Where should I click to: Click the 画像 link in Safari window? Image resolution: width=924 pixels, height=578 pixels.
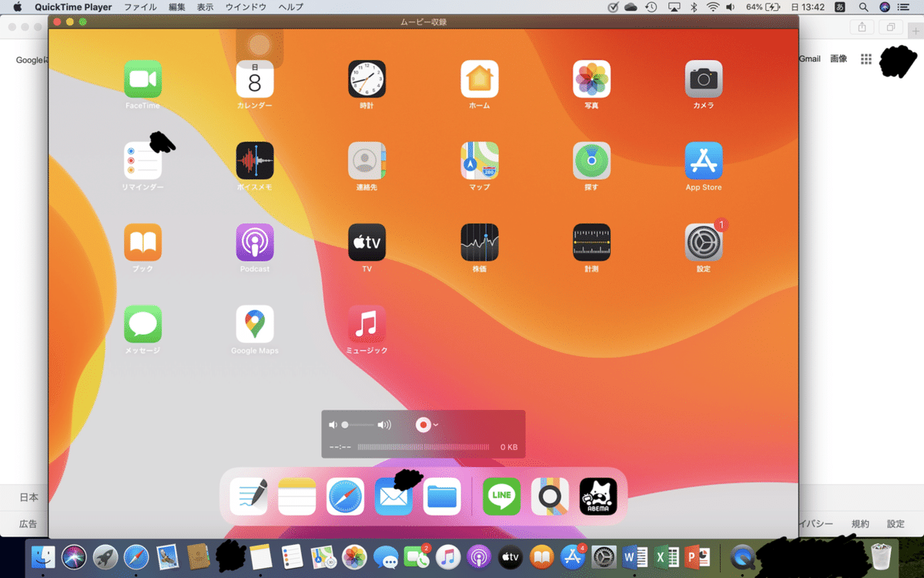839,59
